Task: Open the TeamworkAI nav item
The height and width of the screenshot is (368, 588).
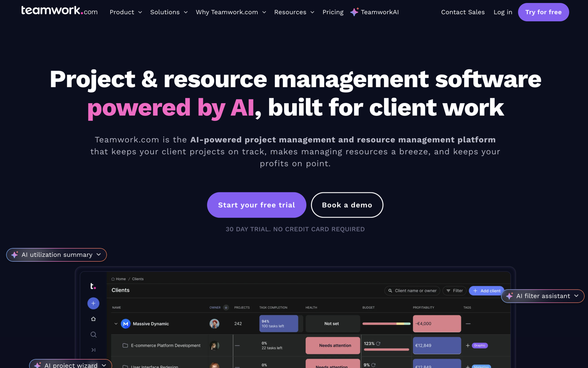Action: coord(375,12)
